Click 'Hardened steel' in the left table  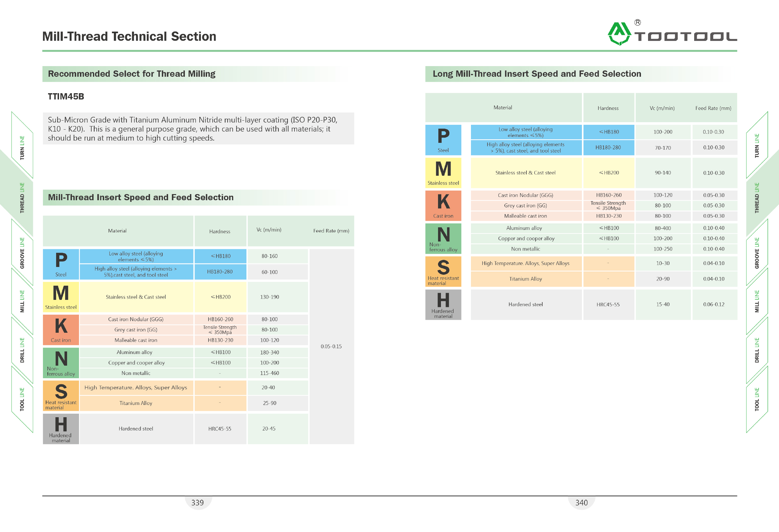(x=136, y=429)
